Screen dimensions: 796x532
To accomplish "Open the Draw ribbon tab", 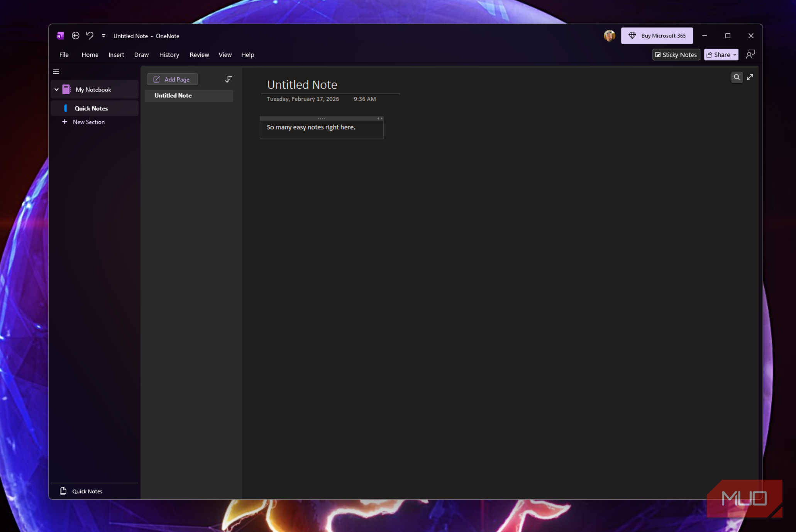I will click(141, 55).
